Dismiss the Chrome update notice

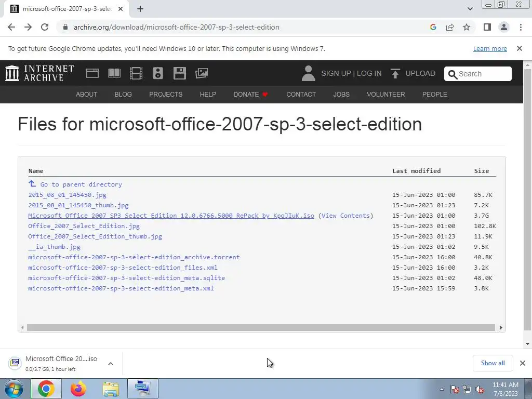point(520,48)
